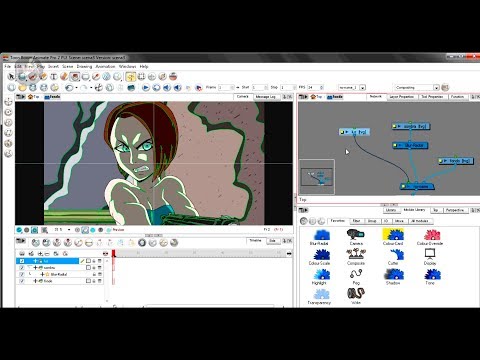Select the Shadow module icon

(393, 274)
